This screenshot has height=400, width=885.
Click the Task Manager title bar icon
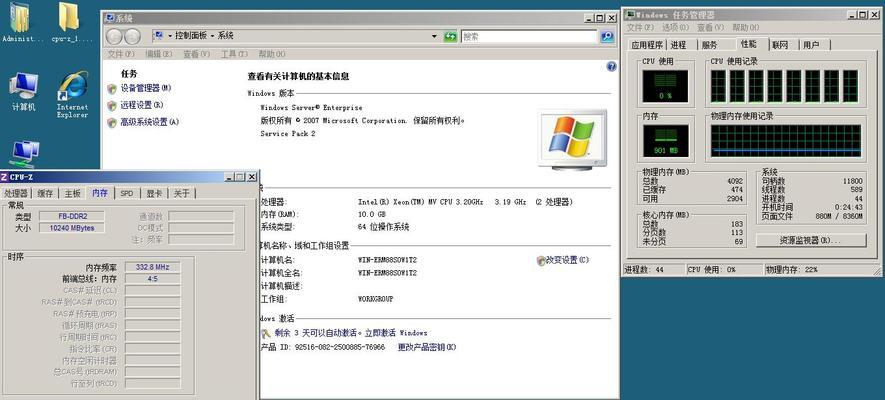(629, 15)
